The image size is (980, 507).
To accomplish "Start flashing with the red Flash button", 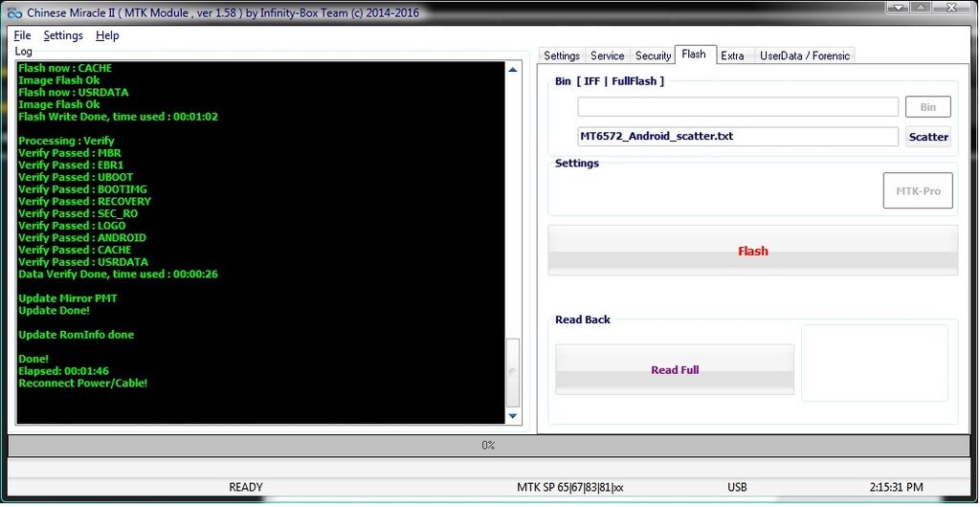I will (x=752, y=251).
